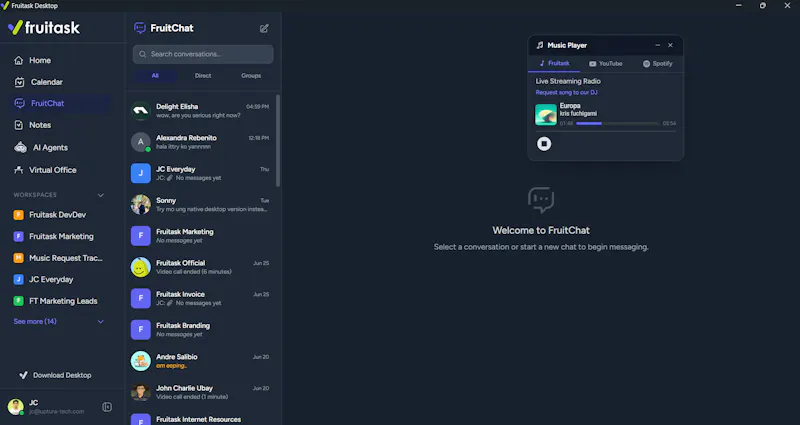The height and width of the screenshot is (425, 800).
Task: Click John Charlie Ubay's profile photo
Action: [141, 392]
